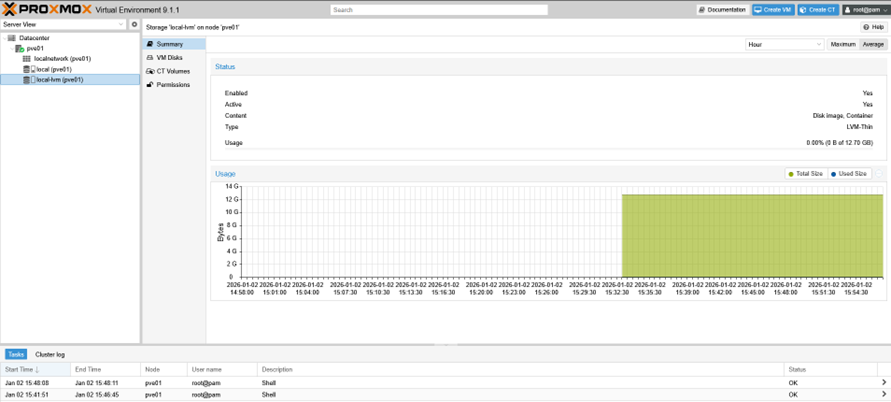Click the green area in Usage chart
Screen dimensions: 891x402
(752, 235)
